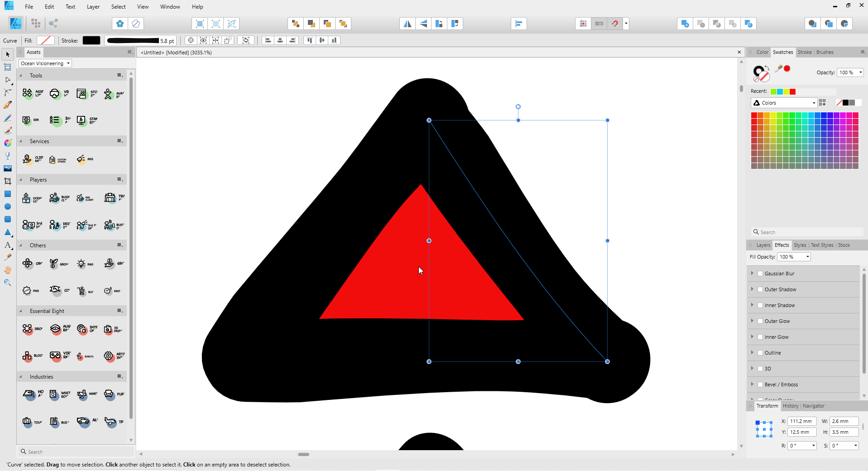The image size is (868, 471).
Task: Select the Ellipse tool
Action: pos(8,207)
